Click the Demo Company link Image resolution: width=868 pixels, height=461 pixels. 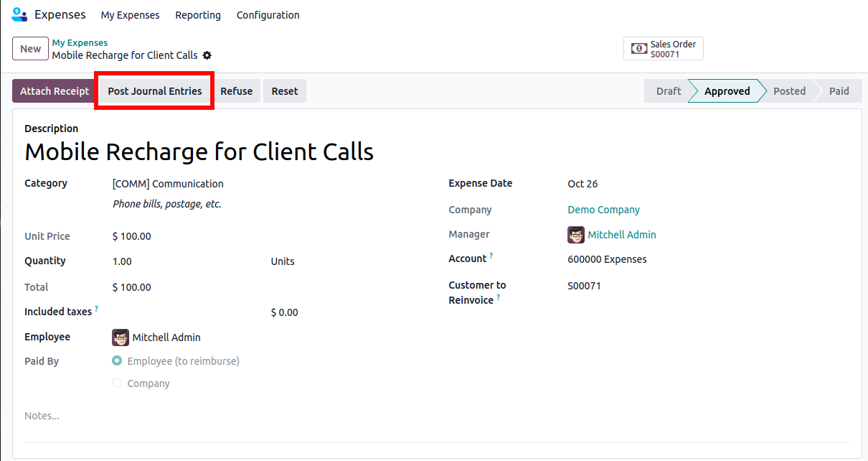[x=603, y=210]
